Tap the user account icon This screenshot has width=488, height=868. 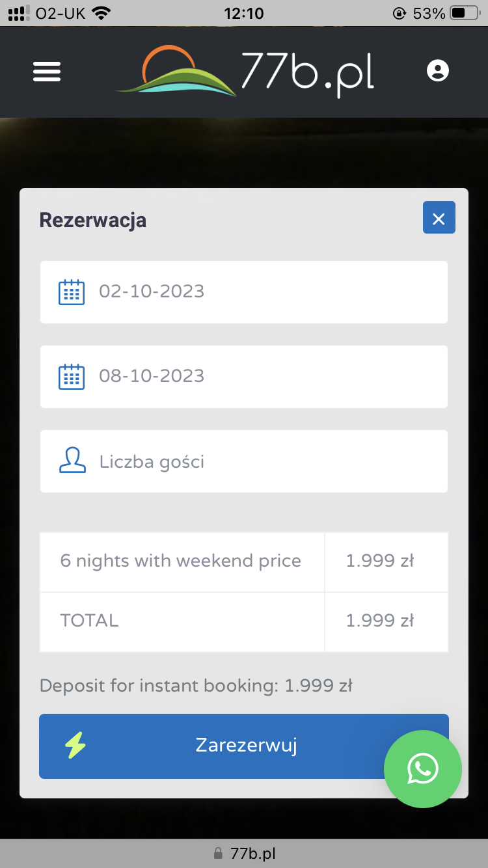coord(438,70)
